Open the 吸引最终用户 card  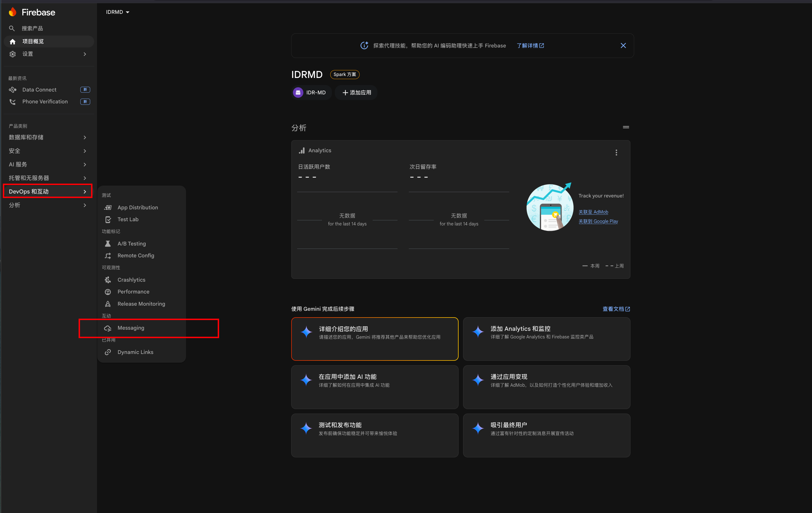(546, 435)
